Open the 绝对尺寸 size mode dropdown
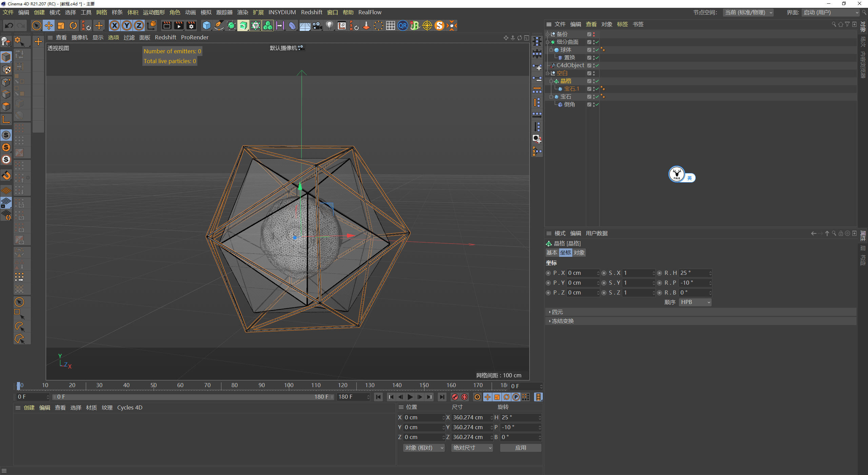The width and height of the screenshot is (868, 475). coord(472,448)
